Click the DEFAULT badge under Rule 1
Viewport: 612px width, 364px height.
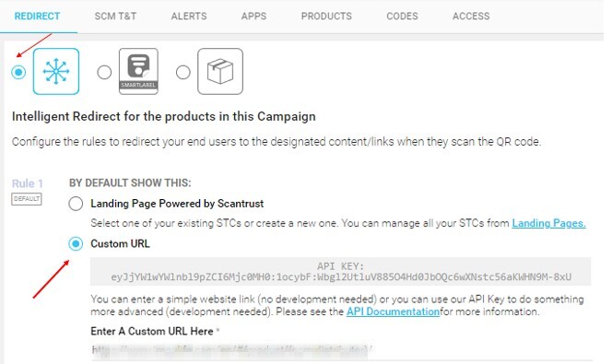(27, 199)
